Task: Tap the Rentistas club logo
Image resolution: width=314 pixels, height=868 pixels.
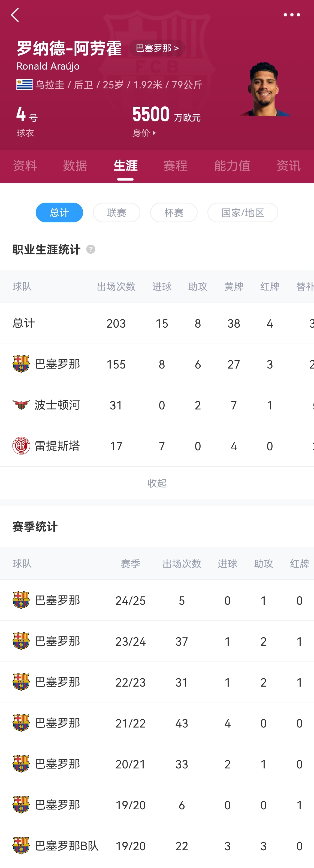Action: pos(21,446)
